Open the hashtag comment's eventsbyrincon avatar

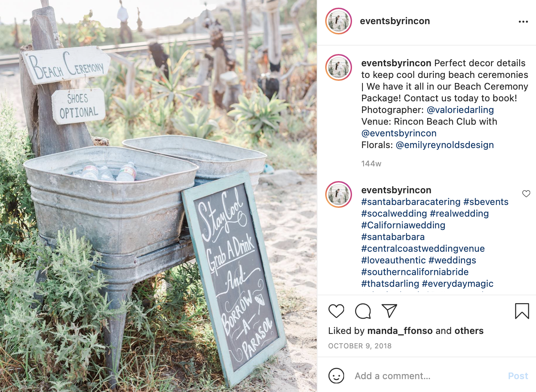339,194
